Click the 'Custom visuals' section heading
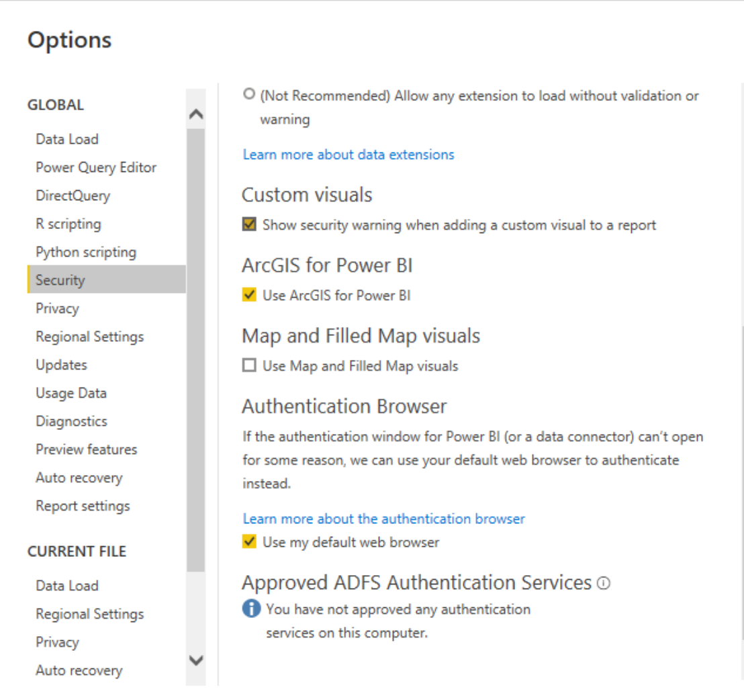The height and width of the screenshot is (700, 744). click(307, 195)
